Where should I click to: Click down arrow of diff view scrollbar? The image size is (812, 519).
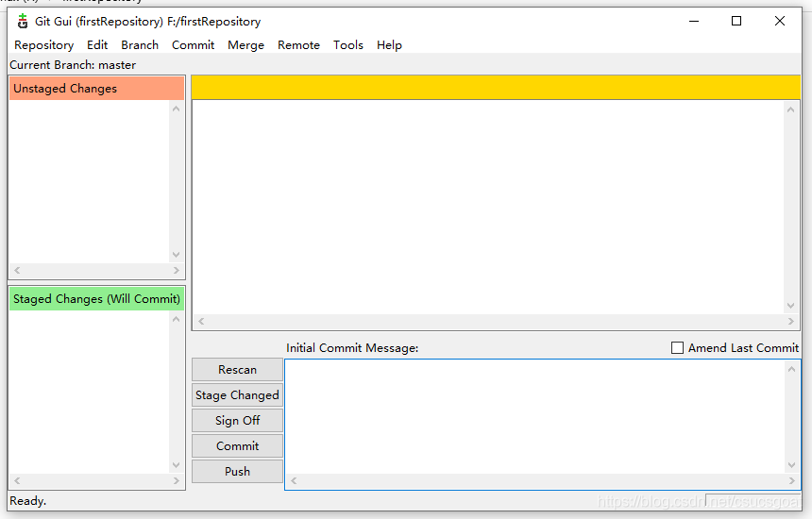tap(791, 306)
